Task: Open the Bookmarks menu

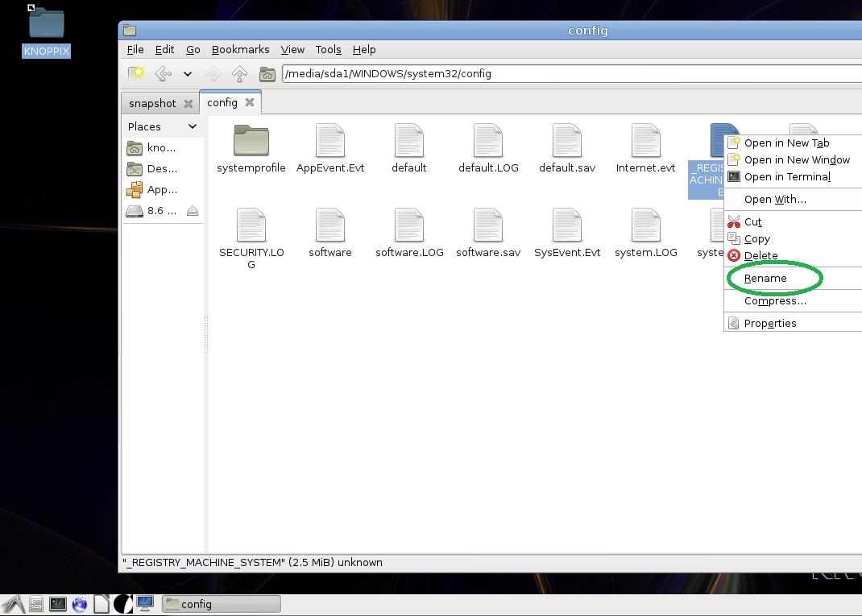Action: pyautogui.click(x=240, y=49)
